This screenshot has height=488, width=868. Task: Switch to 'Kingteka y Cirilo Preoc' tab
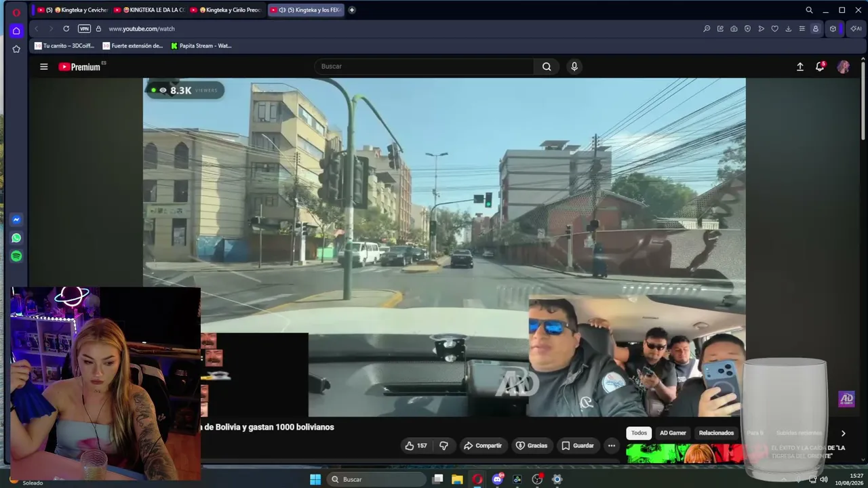pos(226,10)
